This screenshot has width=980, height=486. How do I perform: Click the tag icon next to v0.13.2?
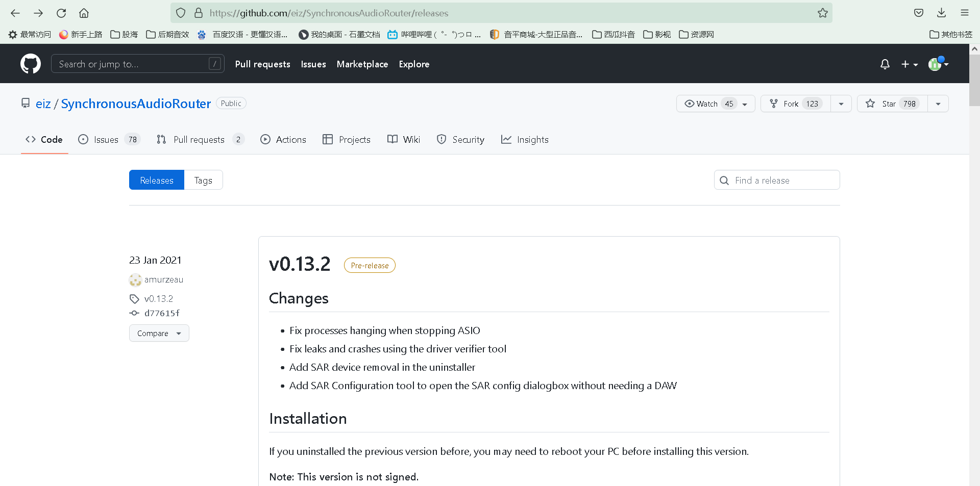click(x=134, y=299)
